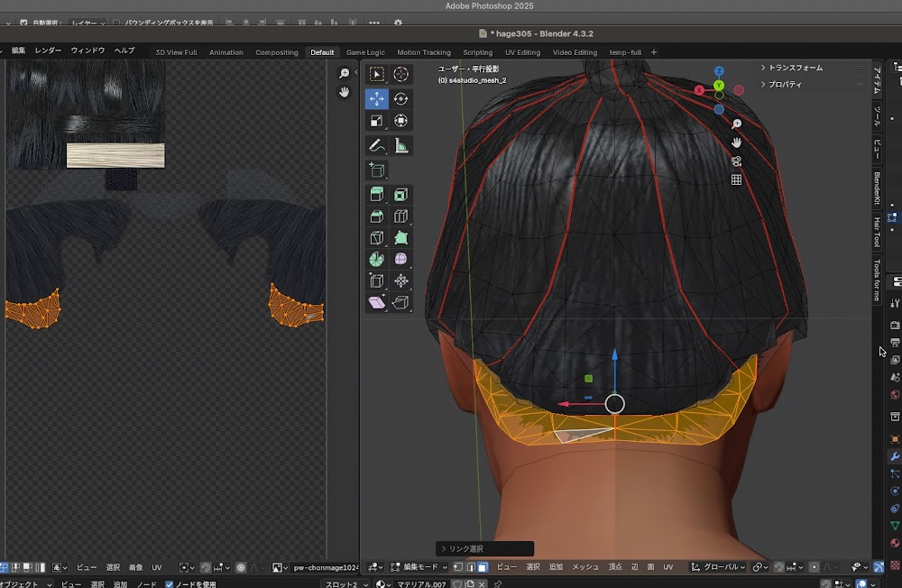
Task: Click the green Y axis on navigation gizmo
Action: (719, 85)
